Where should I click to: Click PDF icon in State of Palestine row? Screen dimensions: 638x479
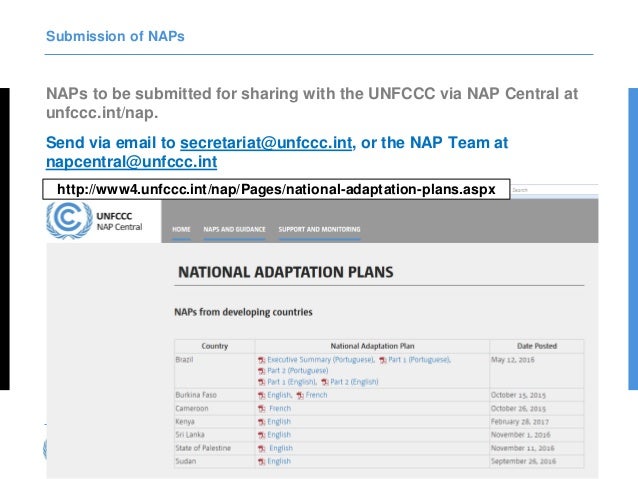(x=261, y=448)
